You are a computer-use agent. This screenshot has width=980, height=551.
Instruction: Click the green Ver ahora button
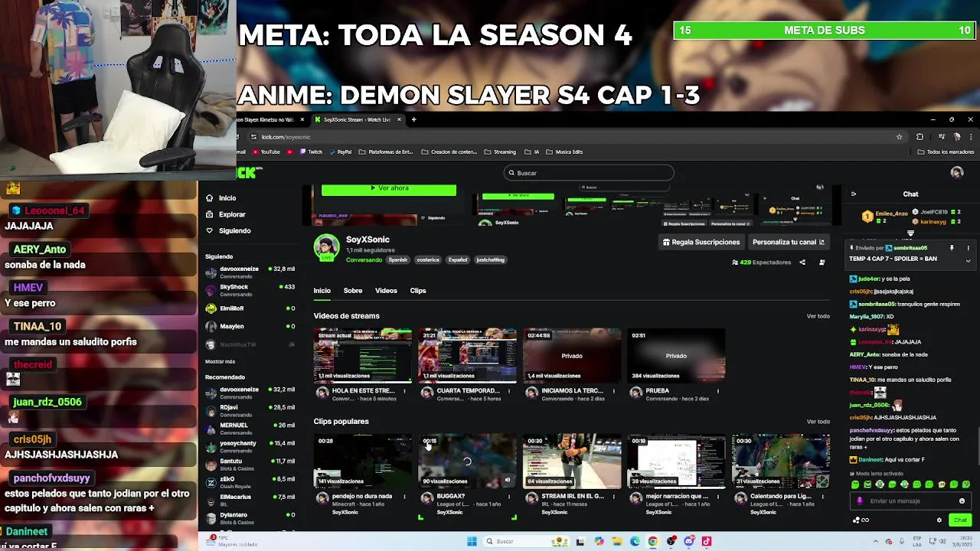389,188
